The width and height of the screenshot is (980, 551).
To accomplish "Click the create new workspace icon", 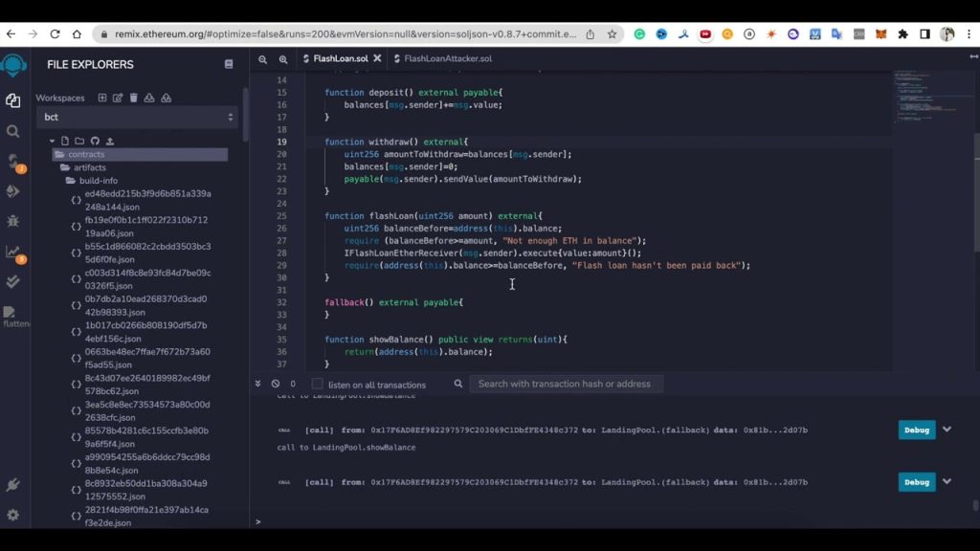I will 102,98.
